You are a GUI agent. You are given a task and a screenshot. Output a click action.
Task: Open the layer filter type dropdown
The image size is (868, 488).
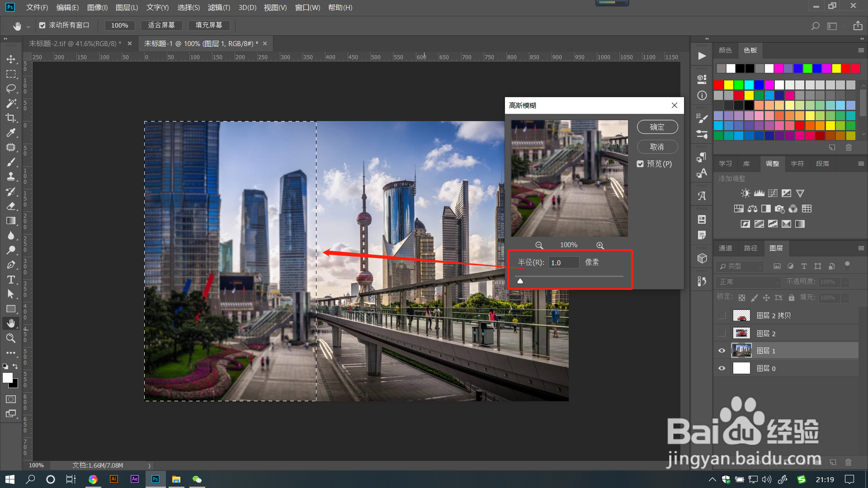click(740, 266)
